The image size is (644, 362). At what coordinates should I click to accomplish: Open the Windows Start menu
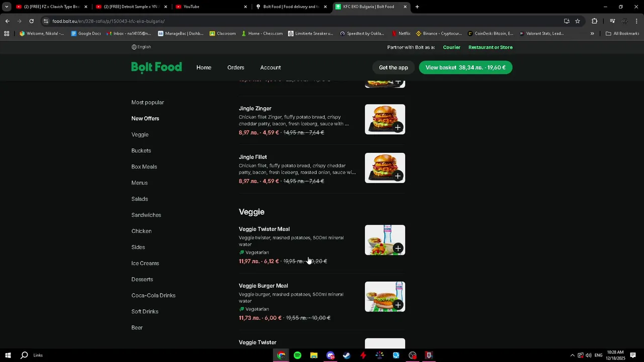click(8, 355)
